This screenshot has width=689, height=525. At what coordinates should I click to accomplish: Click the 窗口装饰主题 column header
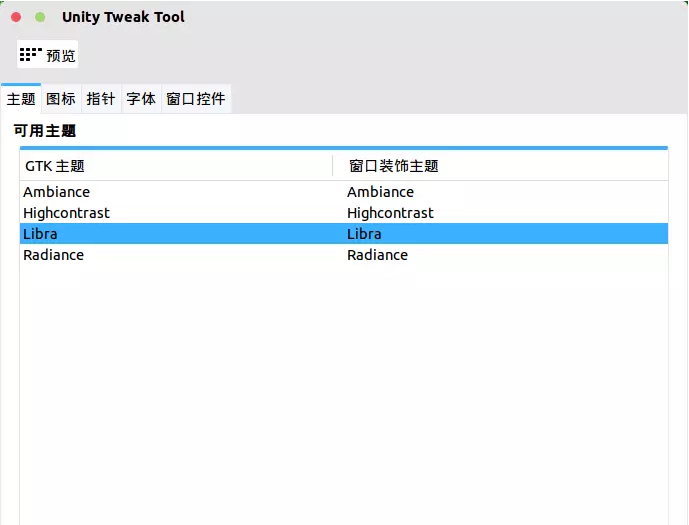[500, 166]
